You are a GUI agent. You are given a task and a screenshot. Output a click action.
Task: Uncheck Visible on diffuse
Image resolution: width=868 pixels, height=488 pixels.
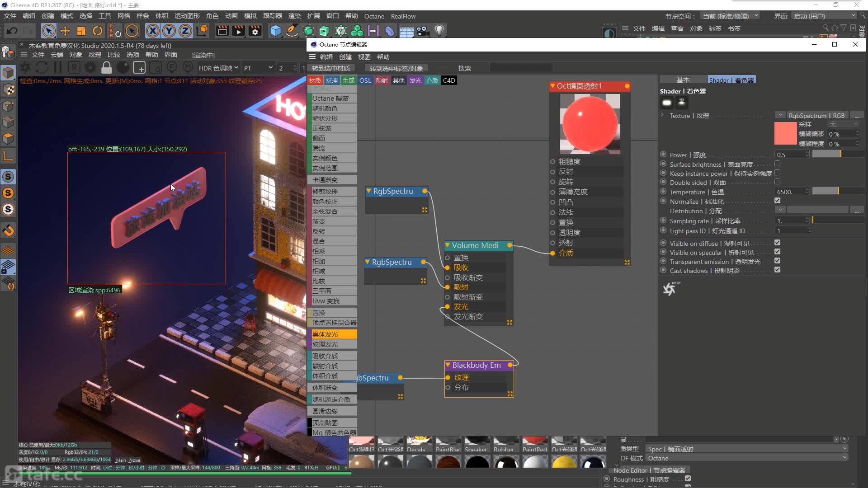777,243
